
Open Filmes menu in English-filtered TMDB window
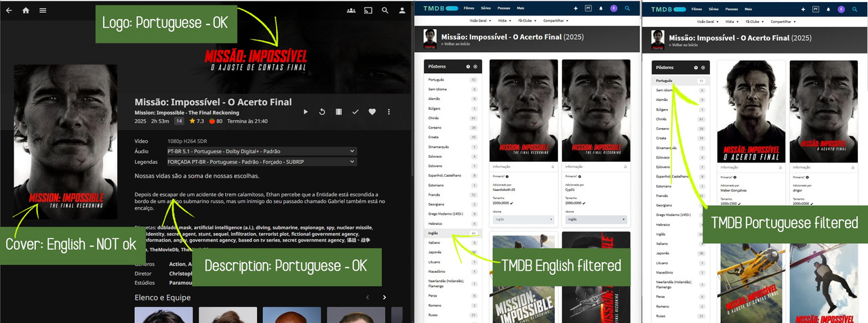point(469,8)
